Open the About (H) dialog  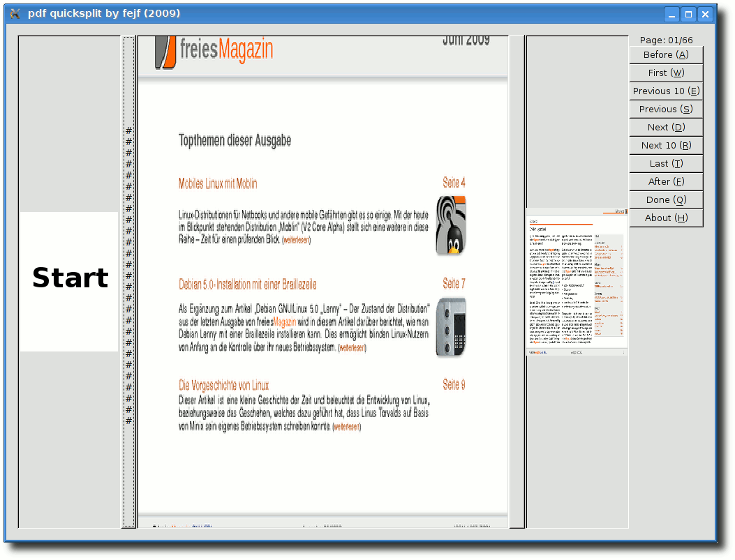coord(666,218)
